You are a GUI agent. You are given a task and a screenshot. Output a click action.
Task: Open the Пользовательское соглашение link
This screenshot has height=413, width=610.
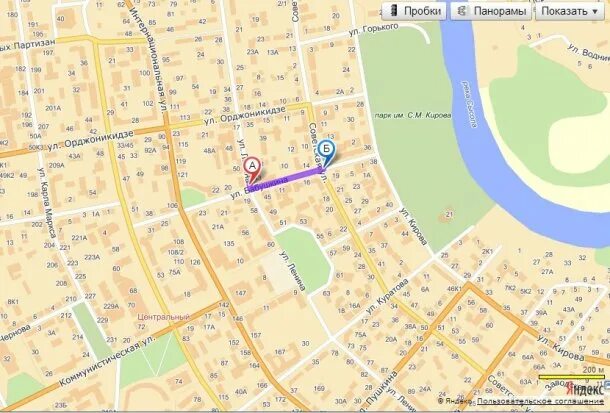click(x=541, y=401)
